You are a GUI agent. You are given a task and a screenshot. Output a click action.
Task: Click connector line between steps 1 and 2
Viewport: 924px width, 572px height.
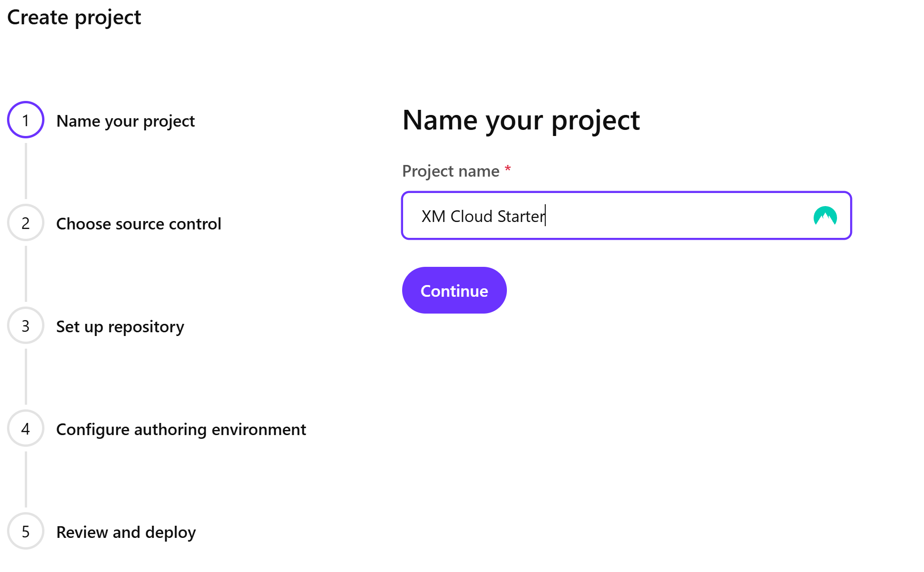[x=26, y=171]
